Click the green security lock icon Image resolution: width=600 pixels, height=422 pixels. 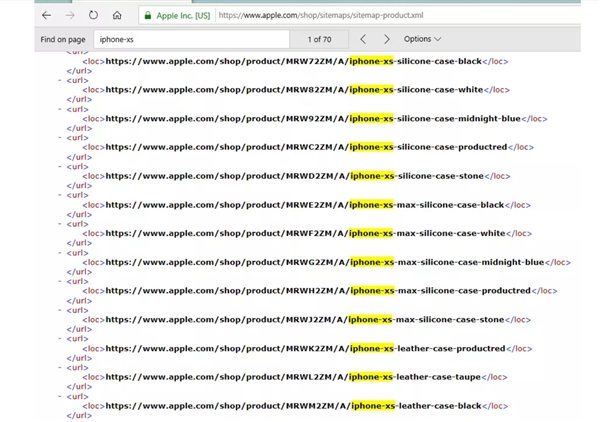click(x=147, y=16)
